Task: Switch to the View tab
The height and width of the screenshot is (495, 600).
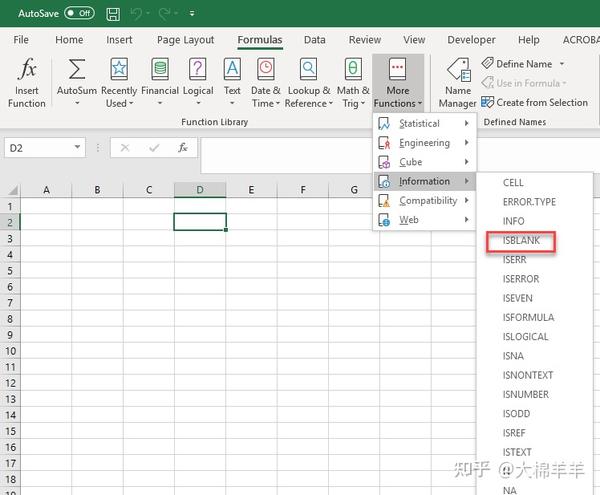Action: (x=414, y=40)
